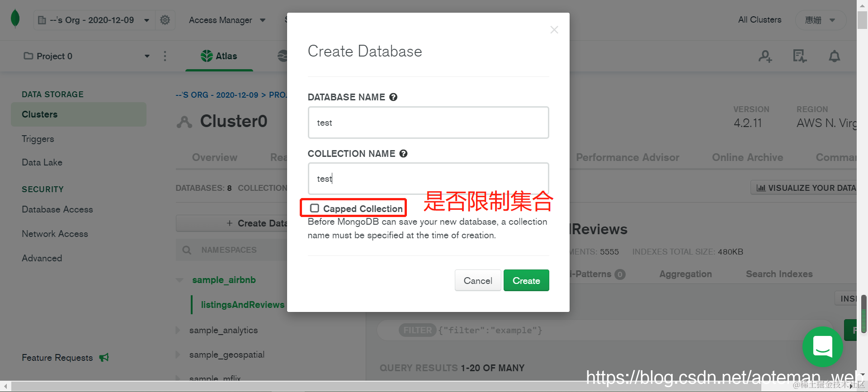Open Data Lake in sidebar
Screen dimensions: 868x392
(x=42, y=162)
